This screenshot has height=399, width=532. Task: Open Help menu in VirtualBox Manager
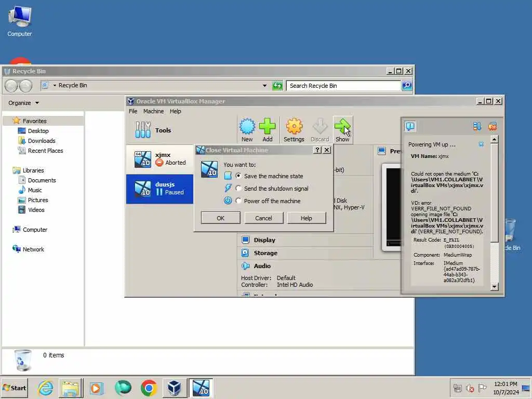176,111
